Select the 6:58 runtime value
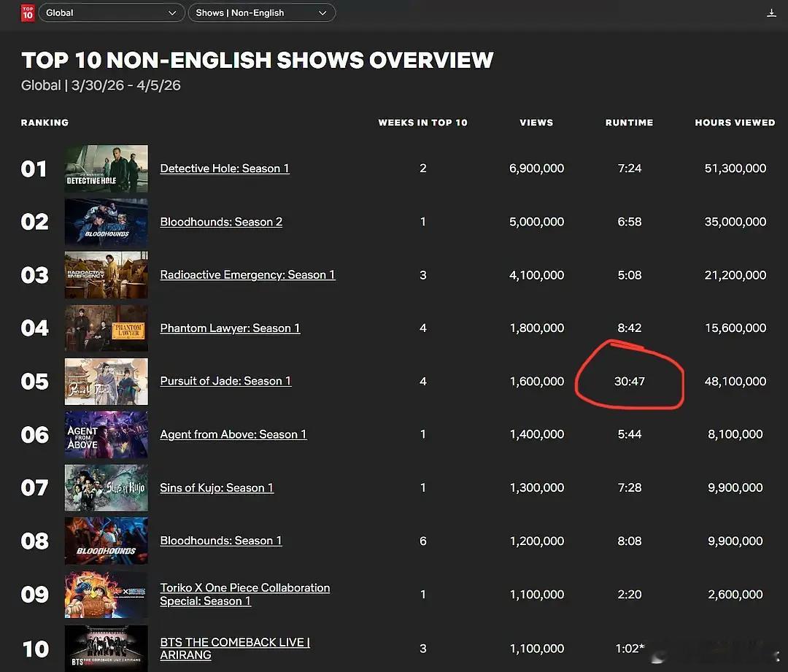Viewport: 788px width, 672px height. click(x=629, y=222)
